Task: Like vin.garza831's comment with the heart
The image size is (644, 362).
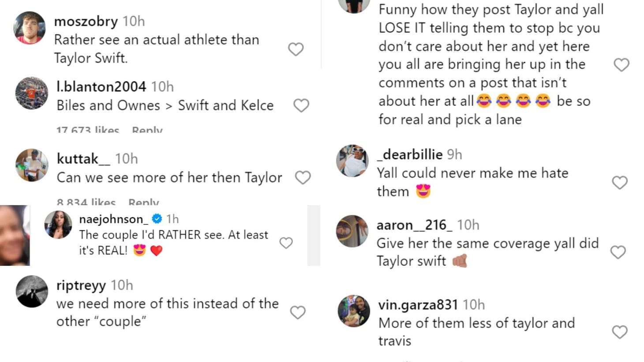Action: [619, 332]
